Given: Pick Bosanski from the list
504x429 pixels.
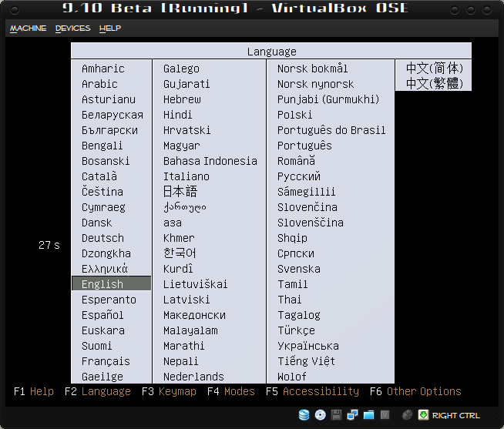Looking at the screenshot, I should (x=106, y=161).
